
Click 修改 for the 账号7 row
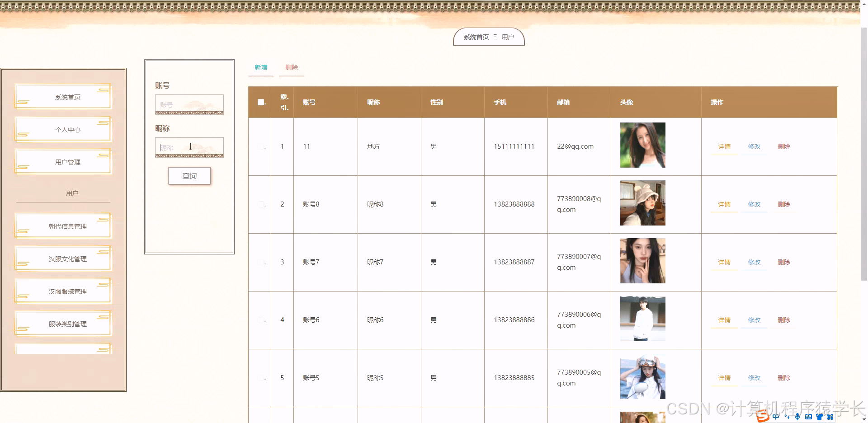click(x=754, y=262)
